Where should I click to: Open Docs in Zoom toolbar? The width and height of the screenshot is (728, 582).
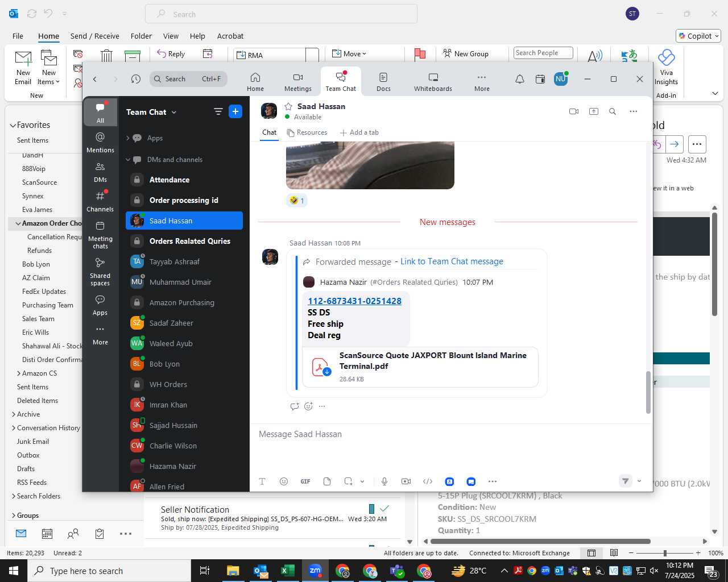(x=383, y=81)
